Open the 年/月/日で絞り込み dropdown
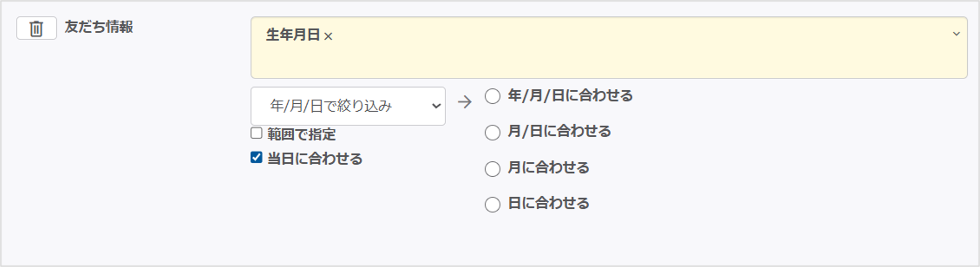The height and width of the screenshot is (267, 980). pos(347,106)
